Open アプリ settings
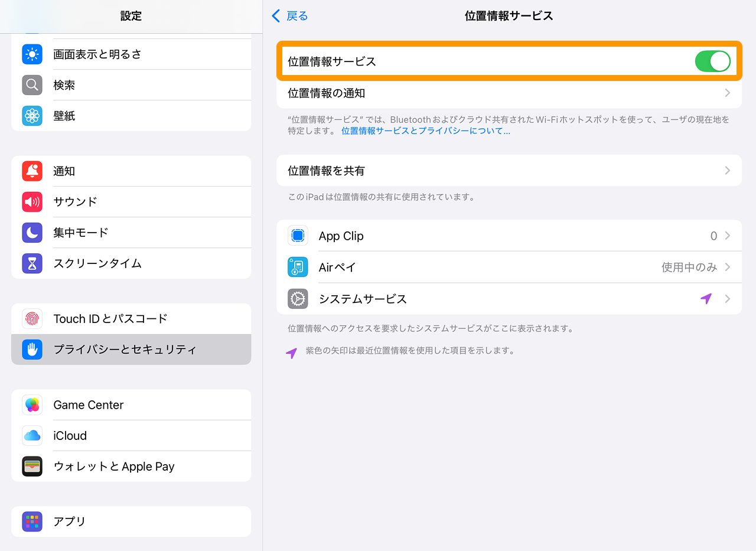 pyautogui.click(x=131, y=522)
